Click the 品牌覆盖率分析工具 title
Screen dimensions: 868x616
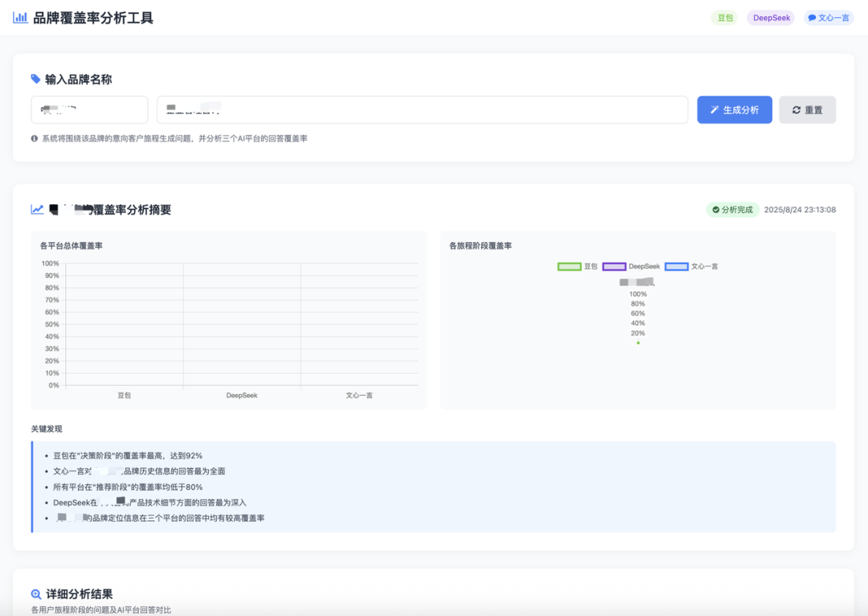tap(93, 18)
